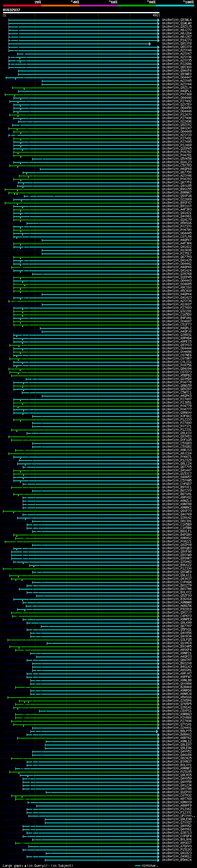The image size is (197, 868).
Task: Select hit label UniRef100_B8LPT5
Action: click(177, 731)
